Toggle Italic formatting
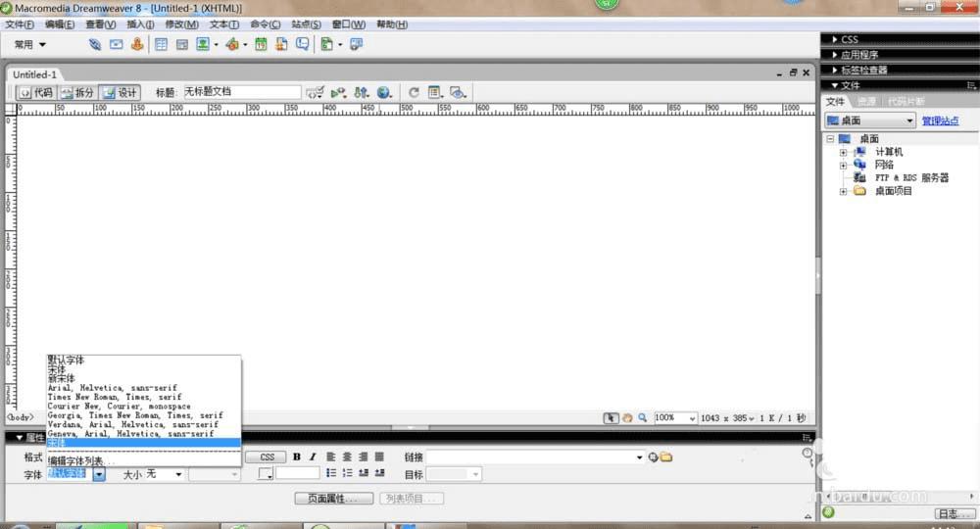Image resolution: width=980 pixels, height=529 pixels. point(313,457)
